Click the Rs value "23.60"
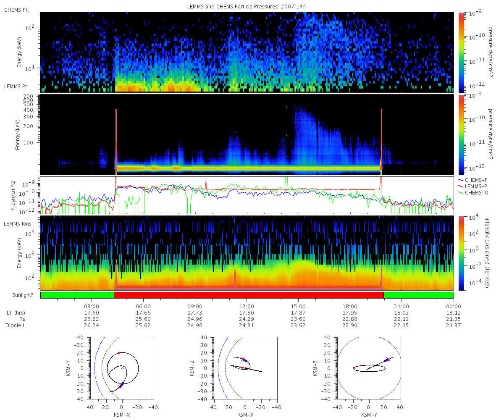Viewport: 504px width, 420px height. click(298, 319)
